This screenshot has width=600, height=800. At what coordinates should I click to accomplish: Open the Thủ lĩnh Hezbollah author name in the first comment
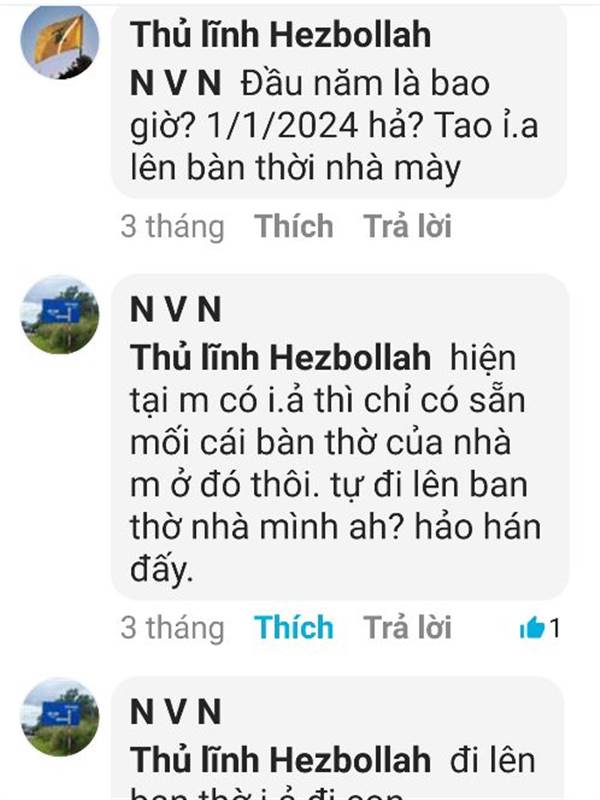tap(280, 35)
